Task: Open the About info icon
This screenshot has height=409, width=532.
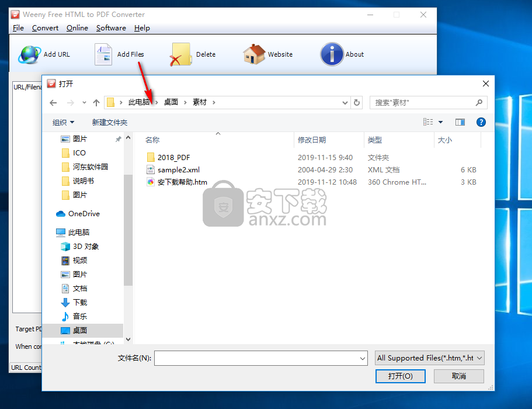Action: [x=332, y=54]
